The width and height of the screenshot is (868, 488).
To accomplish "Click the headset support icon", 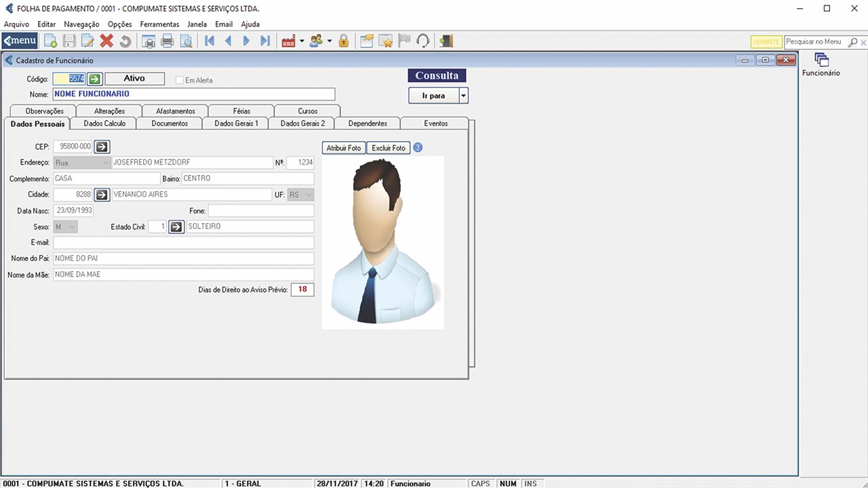I will click(x=423, y=41).
